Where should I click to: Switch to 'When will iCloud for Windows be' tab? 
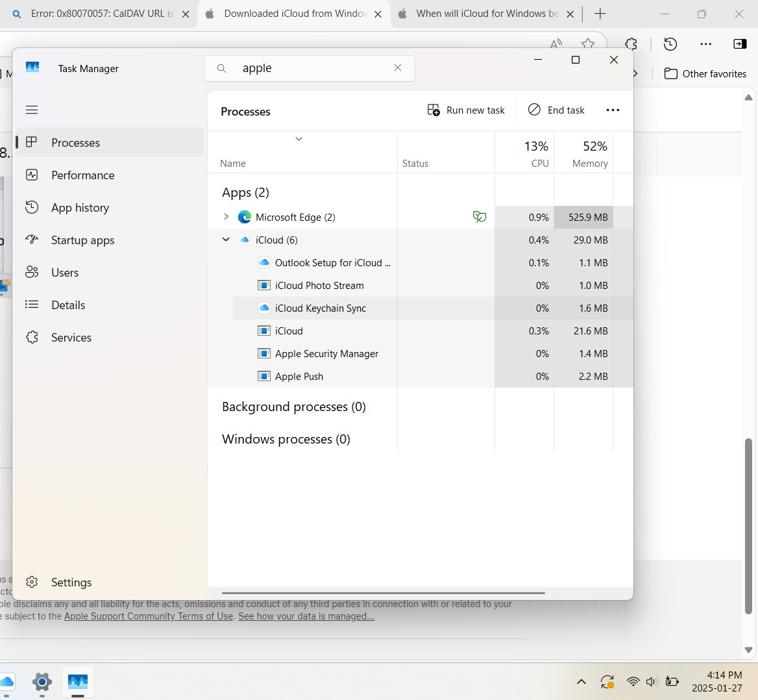point(487,14)
